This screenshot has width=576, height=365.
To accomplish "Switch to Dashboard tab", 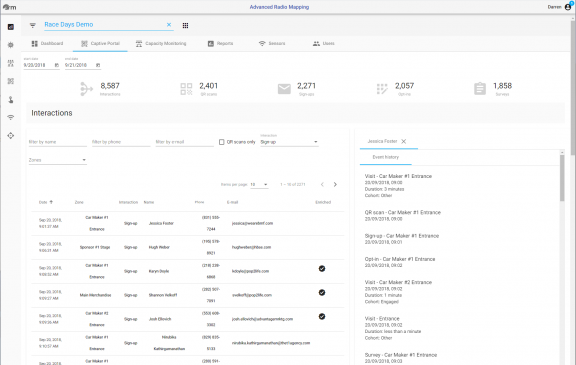I will (x=47, y=43).
